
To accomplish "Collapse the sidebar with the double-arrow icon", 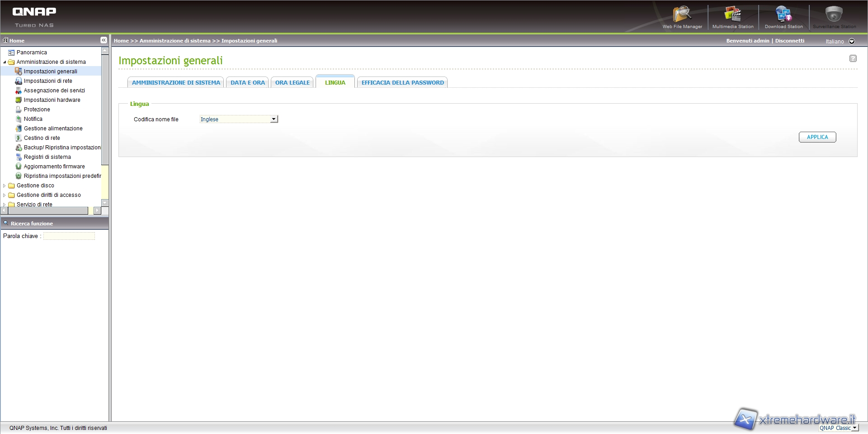I will click(104, 40).
